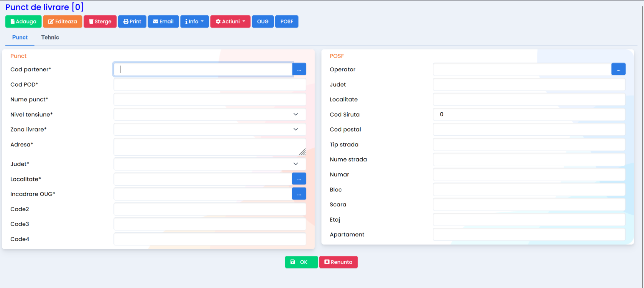Focus the Scara input field
Image resolution: width=644 pixels, height=288 pixels.
click(529, 204)
